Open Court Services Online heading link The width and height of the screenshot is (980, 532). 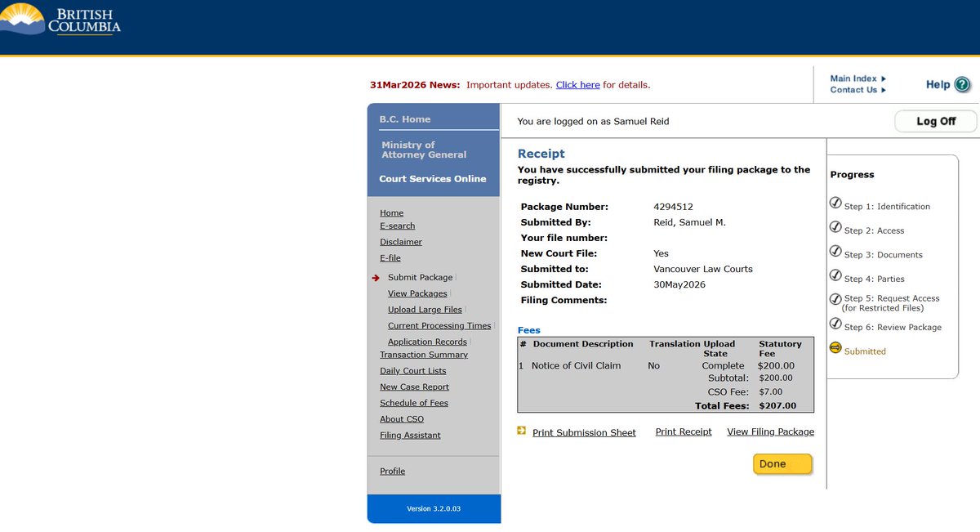pos(433,179)
